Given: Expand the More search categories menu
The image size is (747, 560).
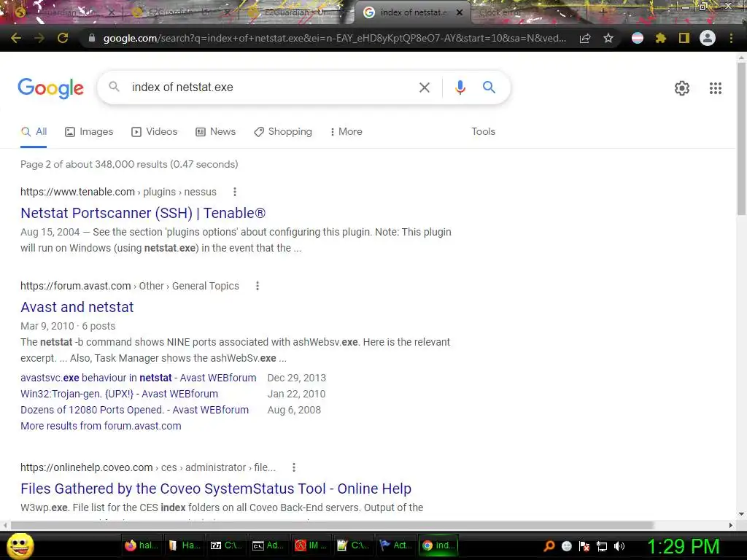Looking at the screenshot, I should 347,132.
